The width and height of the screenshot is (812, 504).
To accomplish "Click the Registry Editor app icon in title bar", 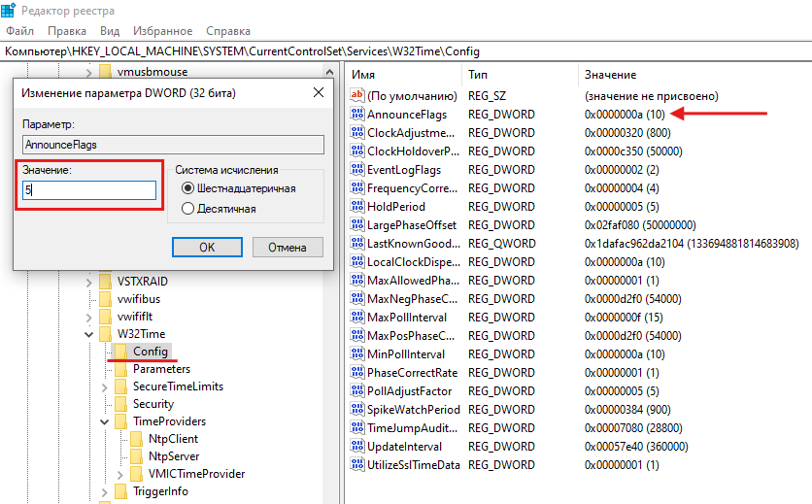I will coord(11,11).
